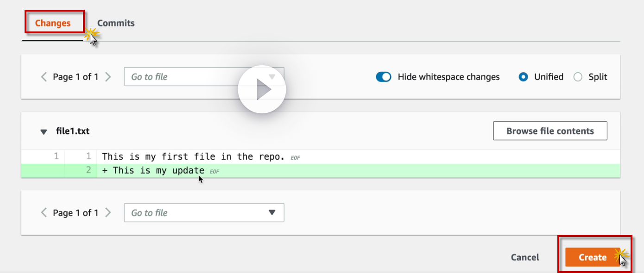Toggle Hide whitespace changes switch
The height and width of the screenshot is (273, 644).
pos(384,77)
